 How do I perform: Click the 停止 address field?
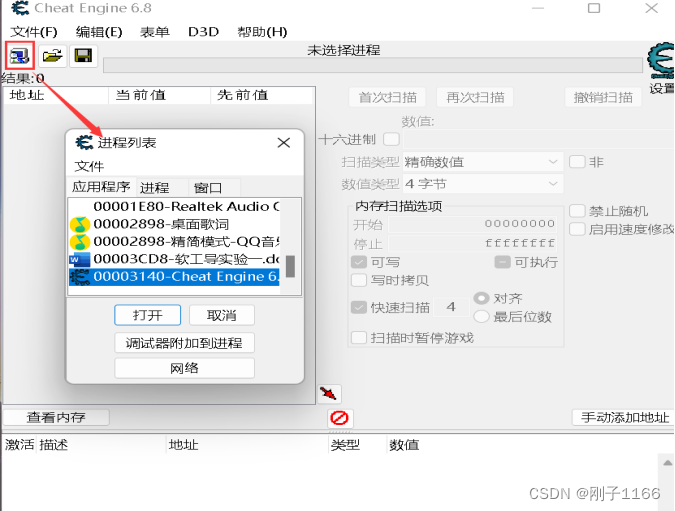[472, 243]
